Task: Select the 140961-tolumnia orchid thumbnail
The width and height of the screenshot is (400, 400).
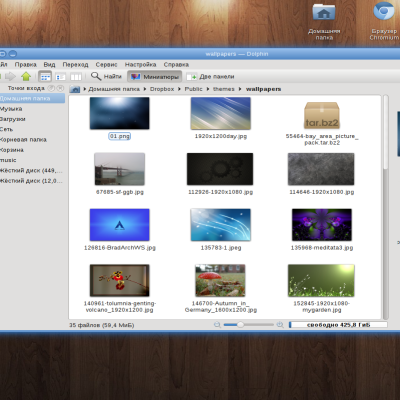Action: click(120, 280)
